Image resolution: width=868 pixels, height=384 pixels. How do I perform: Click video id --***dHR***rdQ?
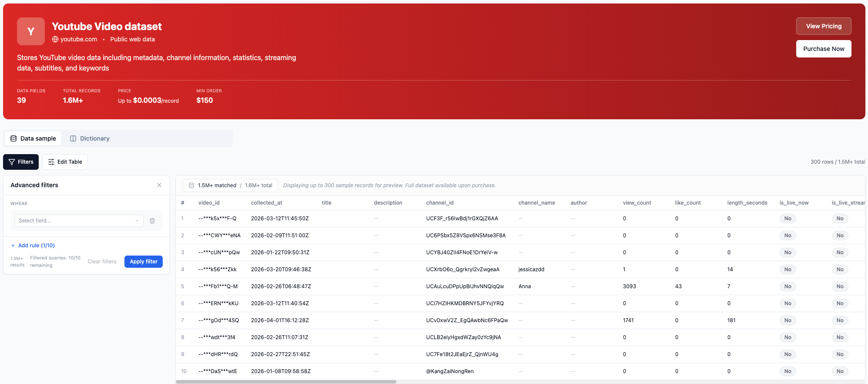218,354
